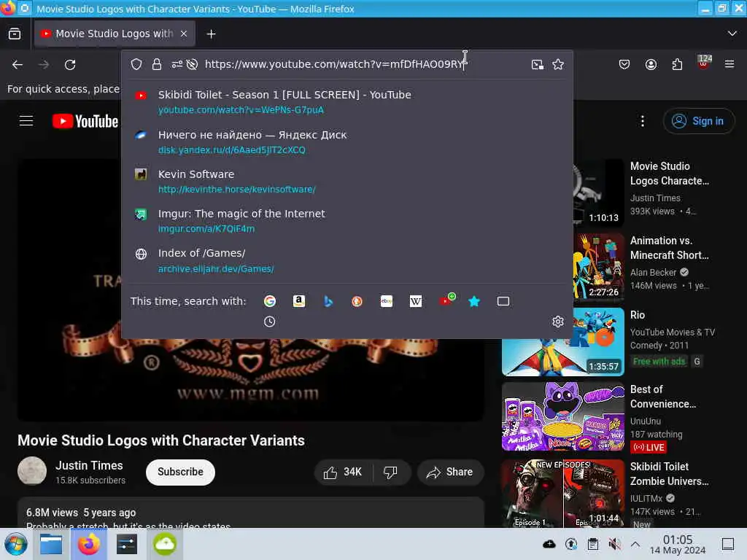Open tracking protection shield in address bar
This screenshot has width=747, height=560.
[136, 64]
